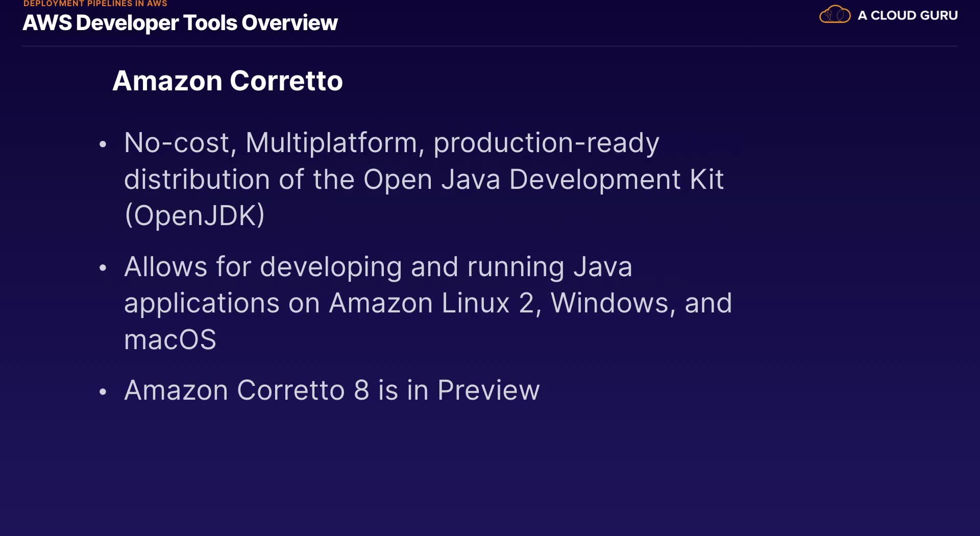The width and height of the screenshot is (980, 536).
Task: Click the word 'production-ready'
Action: click(546, 143)
